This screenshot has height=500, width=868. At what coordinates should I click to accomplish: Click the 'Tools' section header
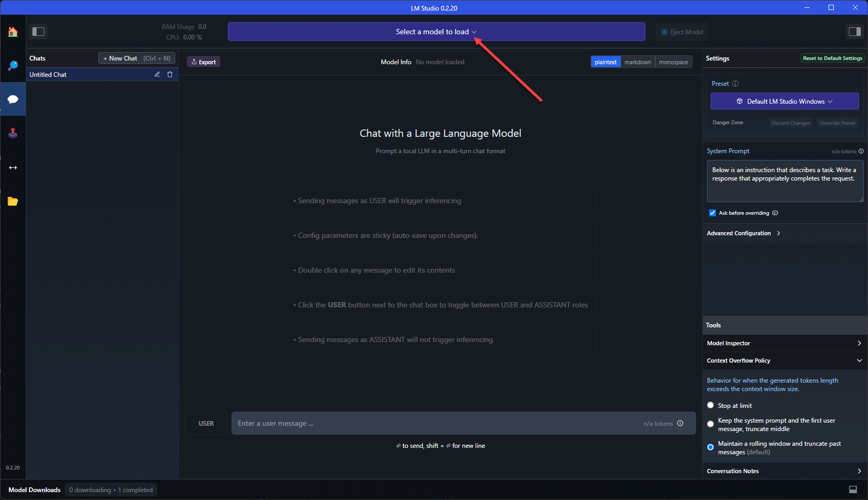click(x=713, y=325)
